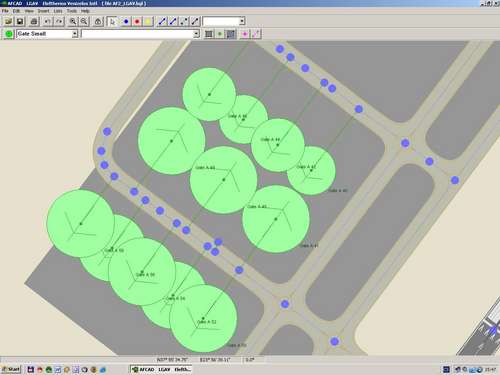Pick the first blue taxi link tool
Viewport: 500px width, 375px height.
tap(162, 21)
